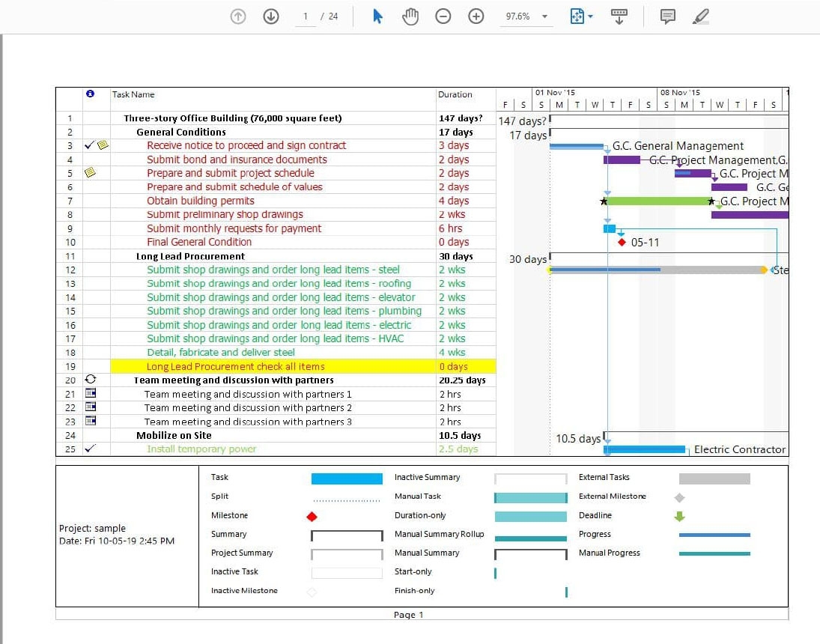Click the checkmark on completed row 3
Image resolution: width=820 pixels, height=644 pixels.
click(88, 145)
